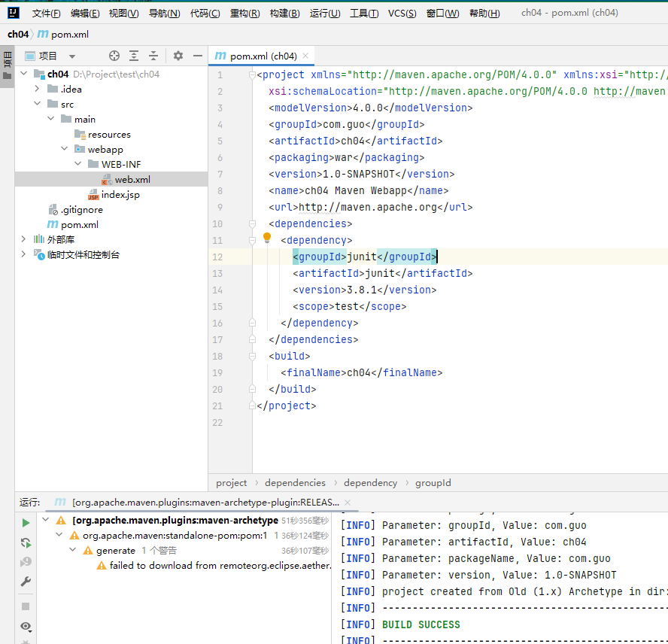Image resolution: width=668 pixels, height=644 pixels.
Task: Open the wrench settings icon in run panel
Action: point(26,582)
